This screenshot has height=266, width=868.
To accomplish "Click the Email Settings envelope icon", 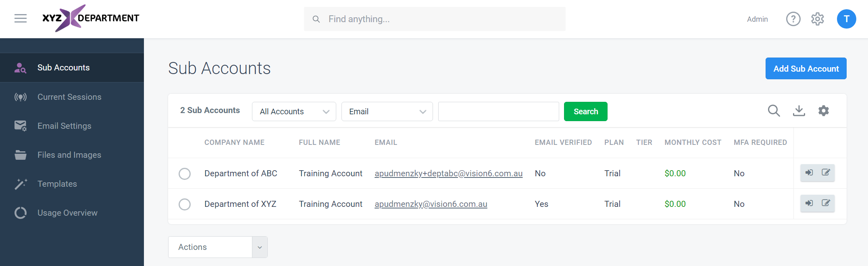I will pos(20,126).
